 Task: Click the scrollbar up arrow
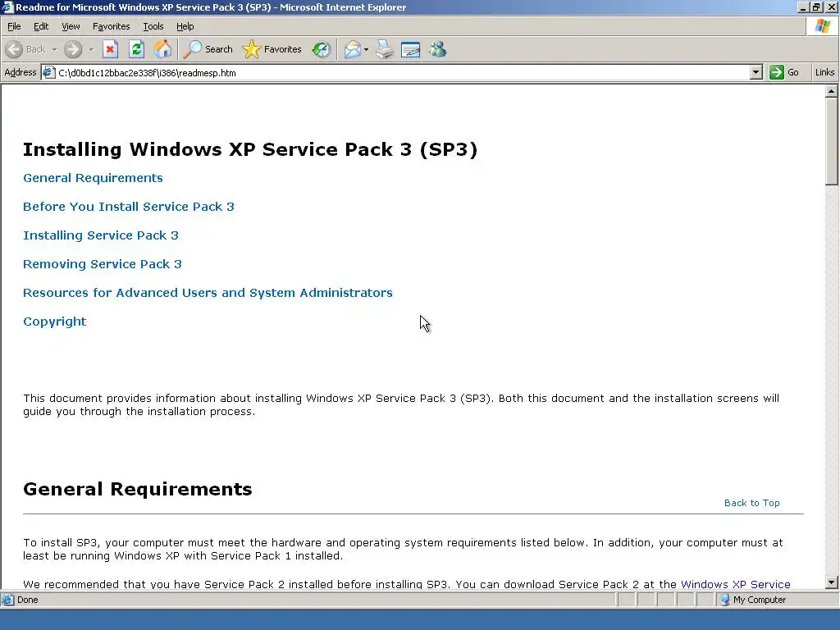point(832,92)
